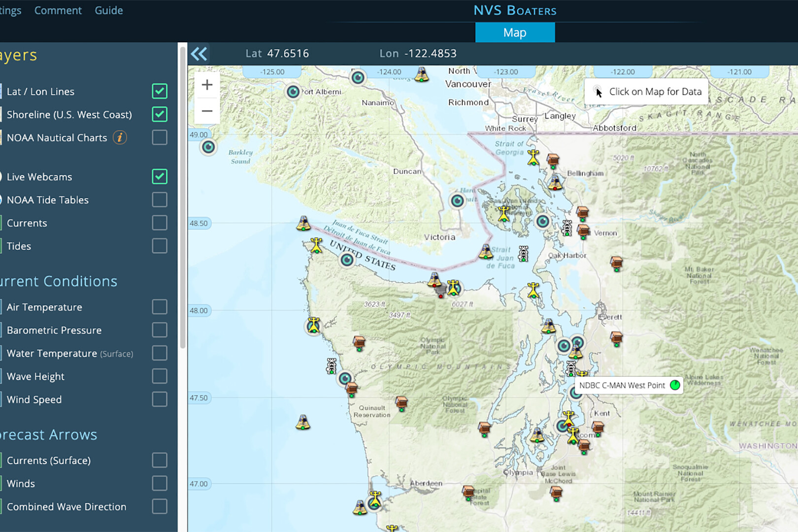The height and width of the screenshot is (532, 798).
Task: Select brown shed station east of Everett
Action: point(616,338)
